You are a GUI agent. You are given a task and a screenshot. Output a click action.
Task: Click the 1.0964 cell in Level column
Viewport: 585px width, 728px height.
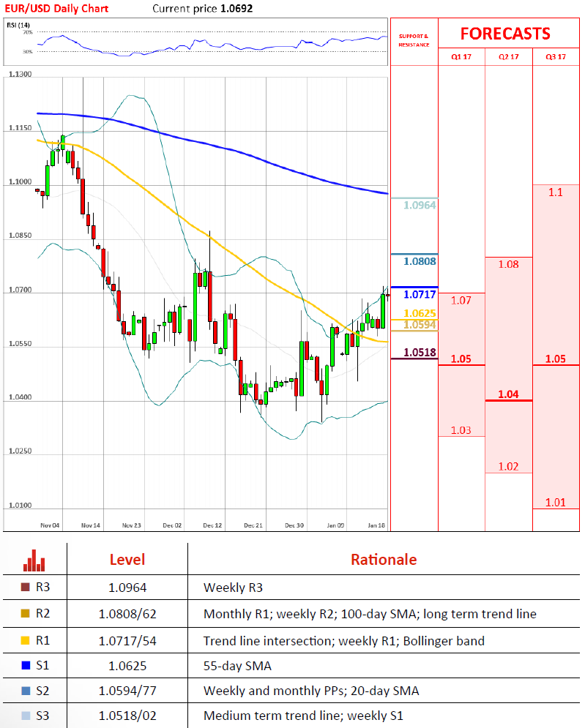(127, 588)
